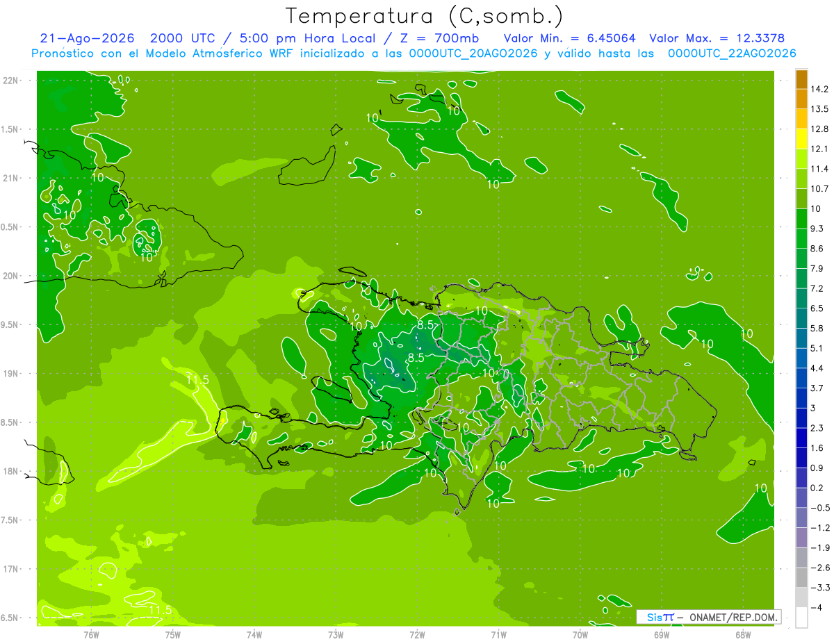Click the "17N" latitude axis label

10,569
